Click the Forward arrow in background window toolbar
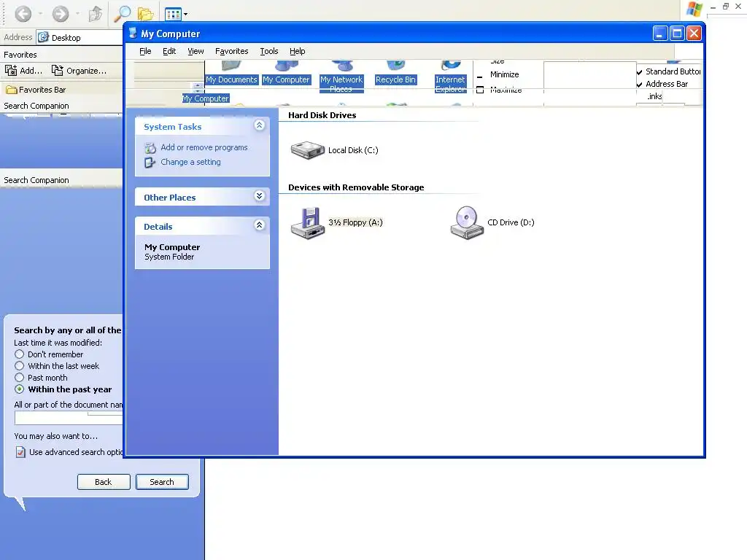Viewport: 747px width, 560px height. tap(60, 13)
